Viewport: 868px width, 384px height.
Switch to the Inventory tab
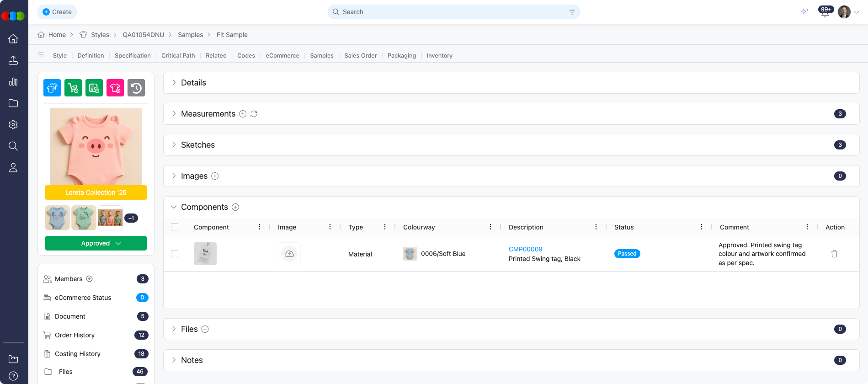[x=440, y=55]
